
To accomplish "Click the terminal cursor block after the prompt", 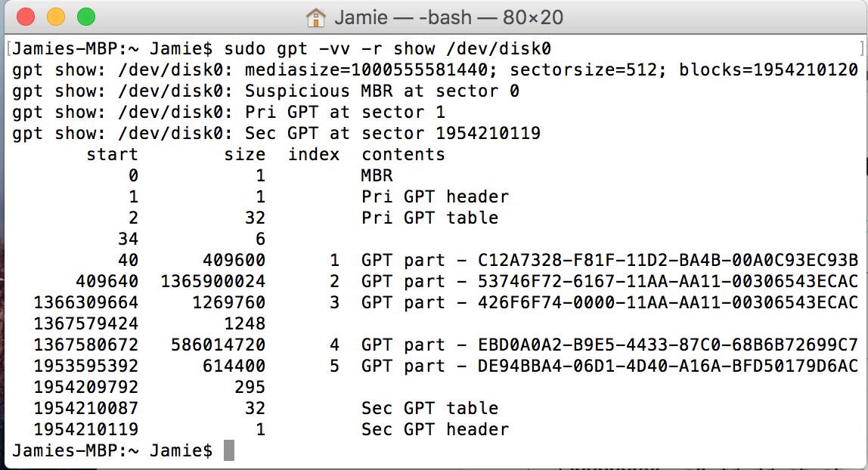I will pos(229,451).
